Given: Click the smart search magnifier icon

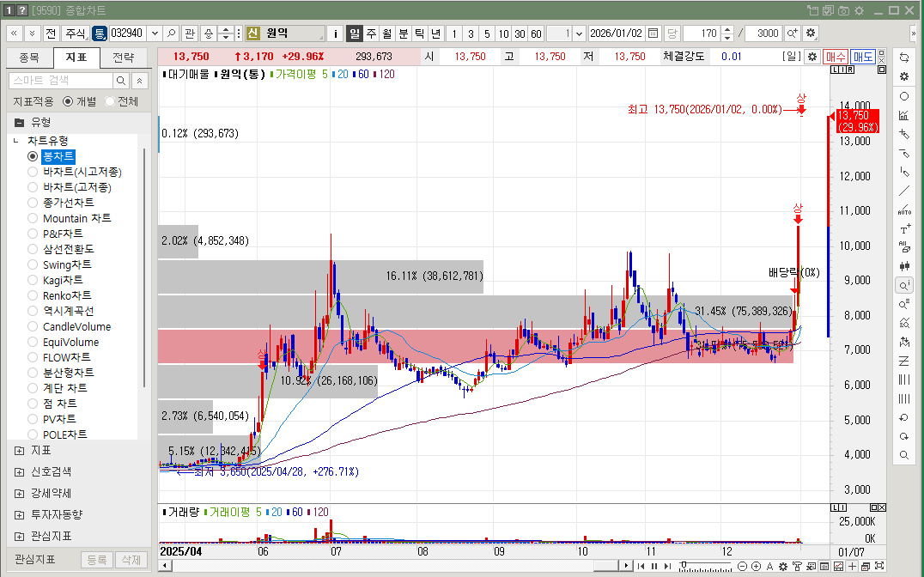Looking at the screenshot, I should point(121,81).
